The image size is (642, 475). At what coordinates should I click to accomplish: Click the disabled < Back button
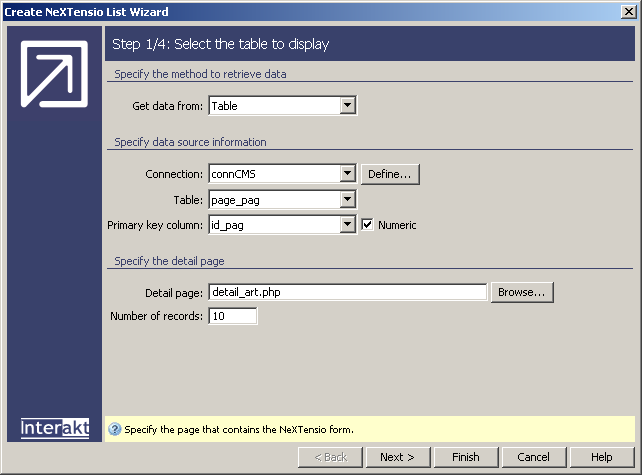coord(329,457)
